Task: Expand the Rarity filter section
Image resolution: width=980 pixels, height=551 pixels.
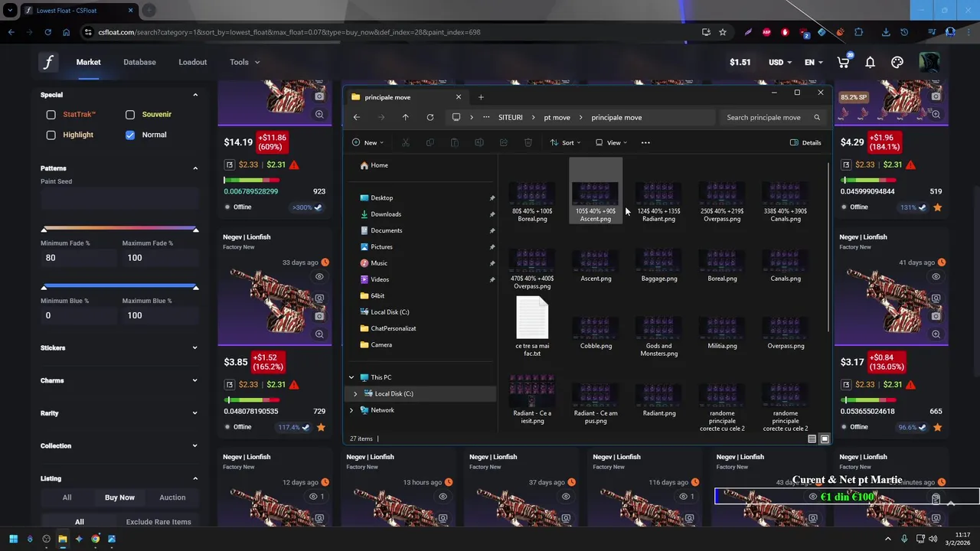Action: pyautogui.click(x=195, y=413)
